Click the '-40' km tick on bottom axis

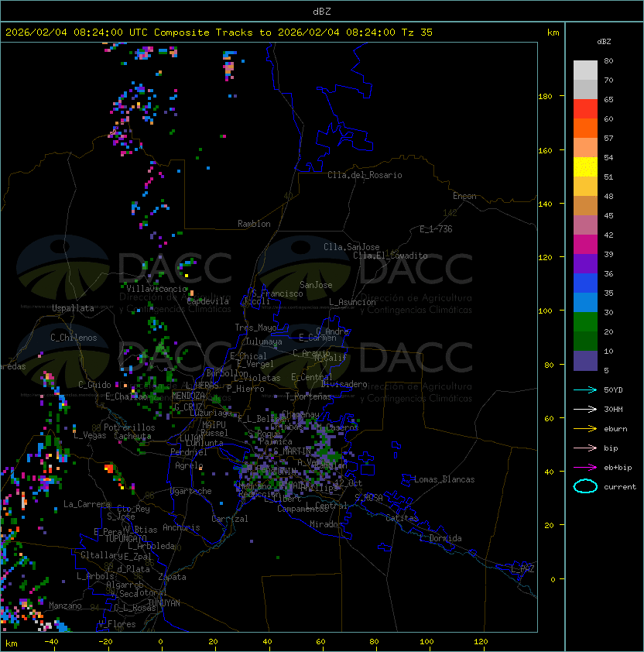pyautogui.click(x=51, y=642)
